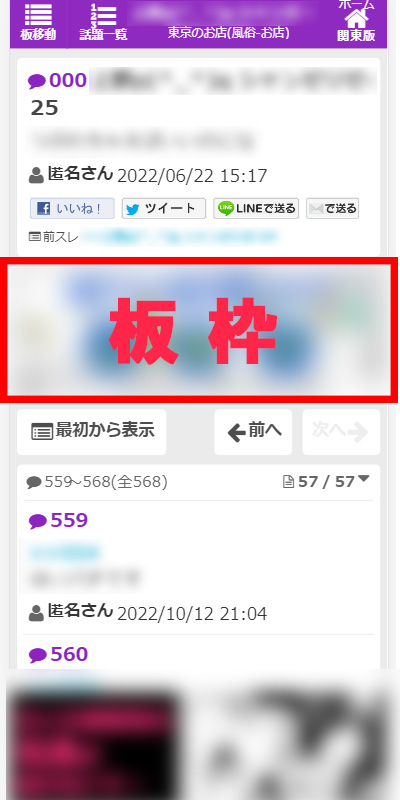Open the 板移動 board navigation icon

point(38,22)
